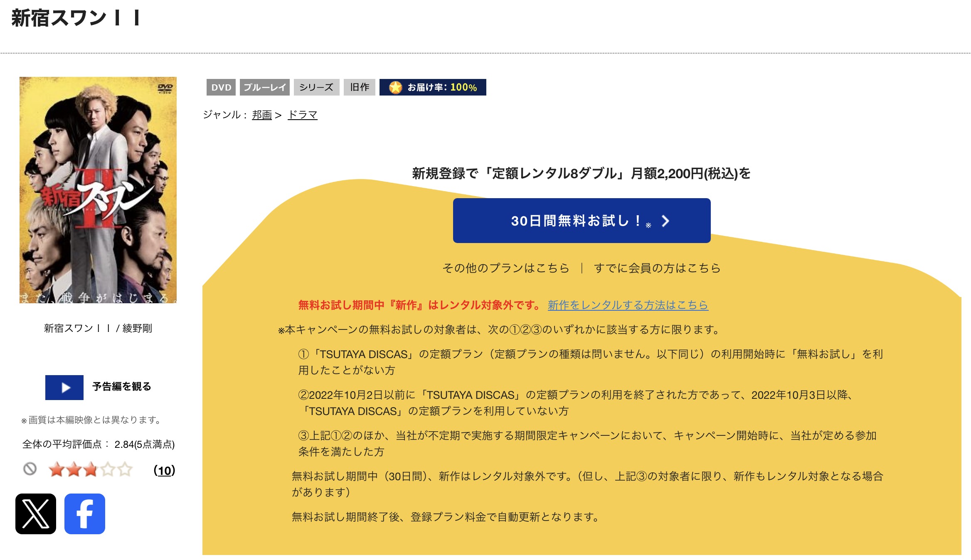Click 無料お試し期間終了後 auto-renewal note
The width and height of the screenshot is (971, 560).
446,517
